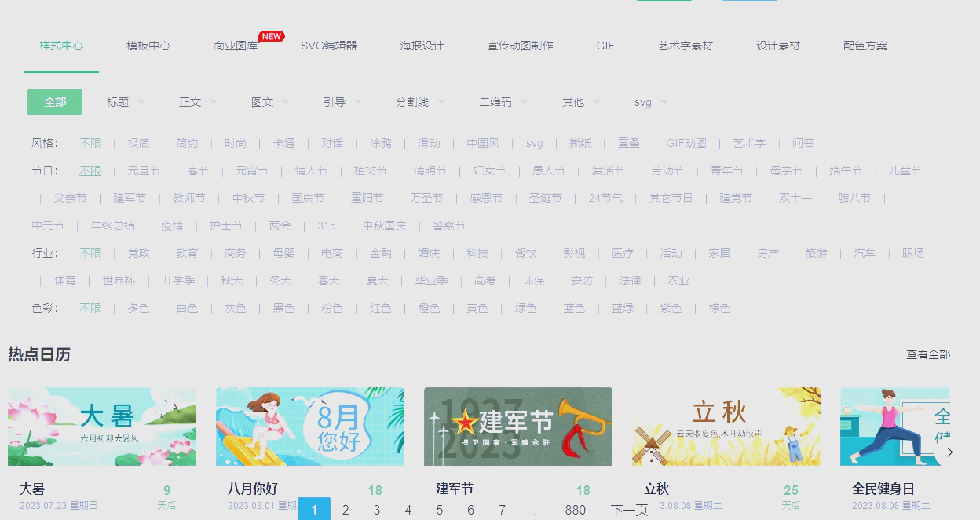This screenshot has height=520, width=980.
Task: Filter industry by 毕业季
Action: (432, 280)
